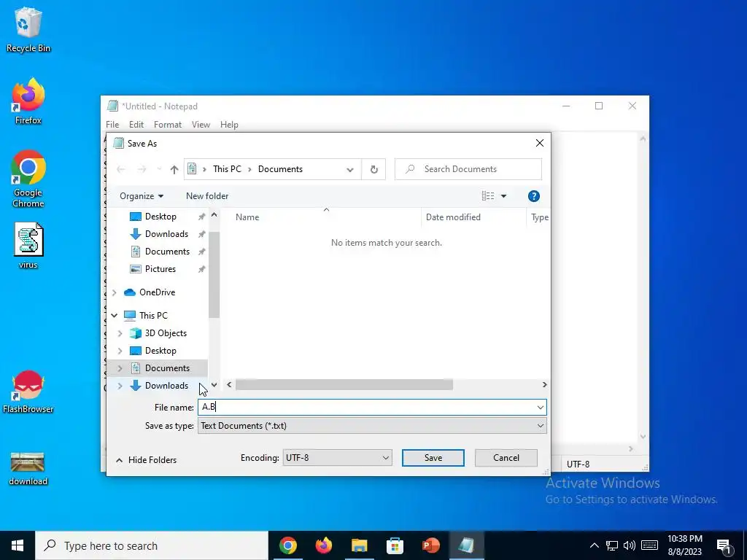Image resolution: width=747 pixels, height=560 pixels.
Task: Open the Encoding dropdown
Action: click(x=337, y=458)
